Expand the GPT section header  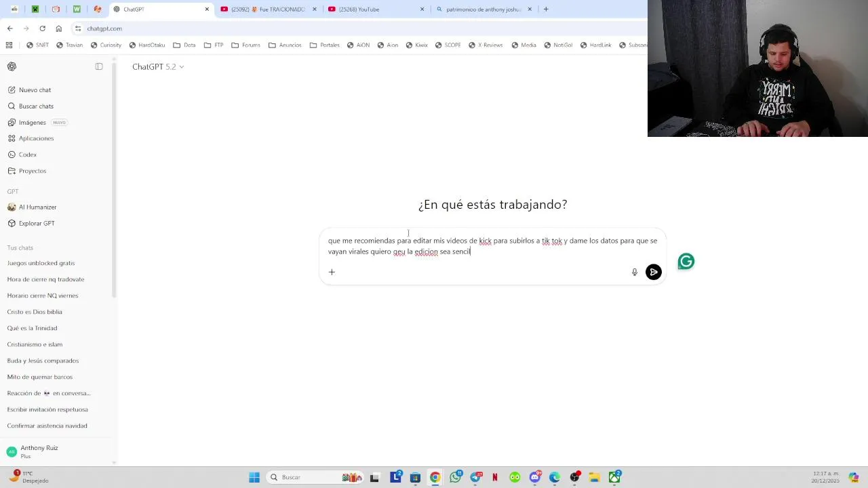[x=13, y=192]
